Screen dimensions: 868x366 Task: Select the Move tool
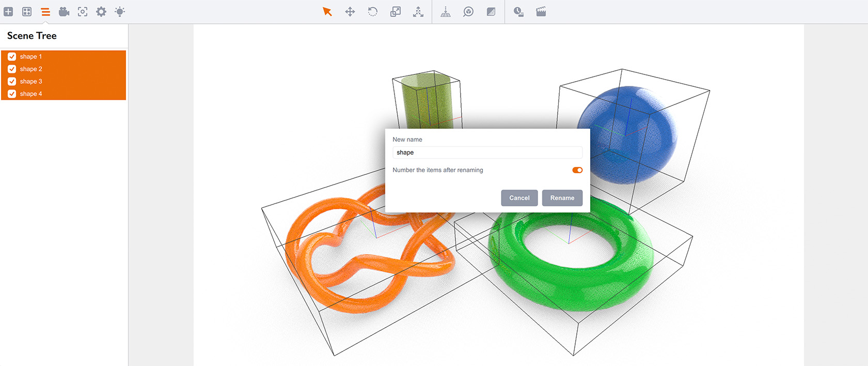click(x=350, y=11)
